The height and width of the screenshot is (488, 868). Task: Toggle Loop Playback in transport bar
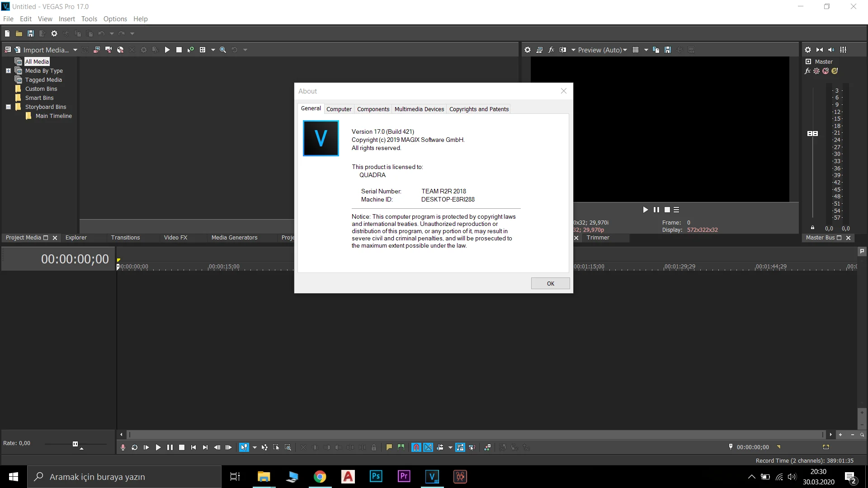coord(134,447)
